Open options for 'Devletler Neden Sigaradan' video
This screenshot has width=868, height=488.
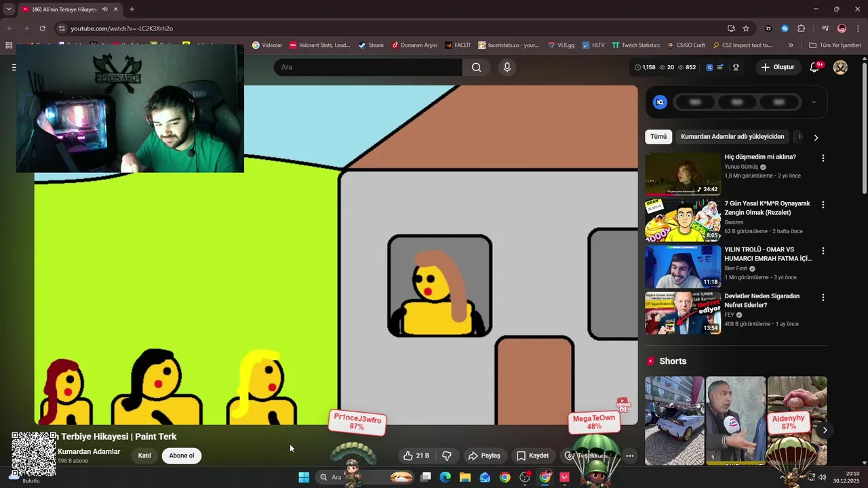(823, 298)
